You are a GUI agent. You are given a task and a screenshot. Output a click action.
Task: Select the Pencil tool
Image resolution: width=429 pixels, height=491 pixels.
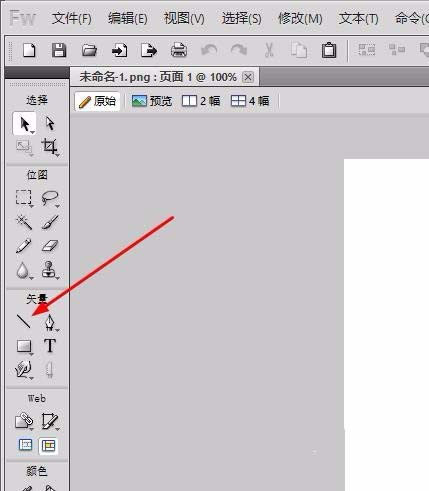[x=24, y=246]
